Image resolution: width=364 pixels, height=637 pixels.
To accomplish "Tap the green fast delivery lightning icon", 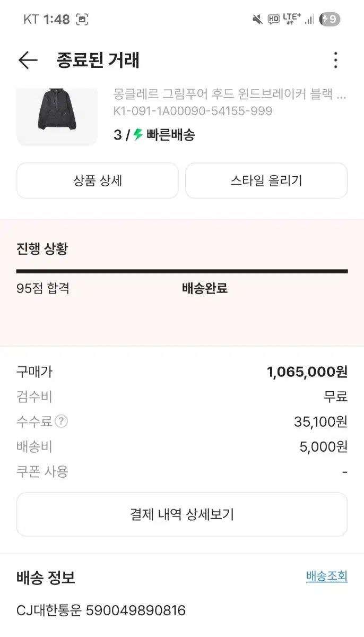I will click(x=138, y=135).
